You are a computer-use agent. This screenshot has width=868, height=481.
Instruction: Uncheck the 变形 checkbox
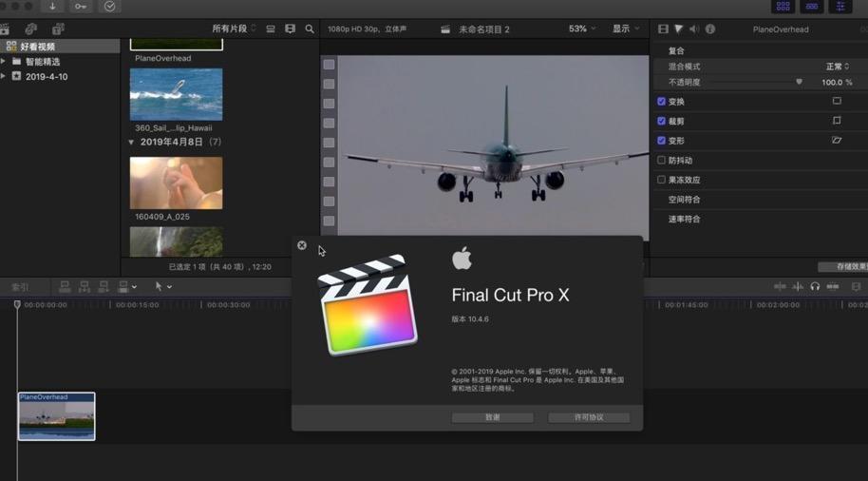click(x=661, y=141)
